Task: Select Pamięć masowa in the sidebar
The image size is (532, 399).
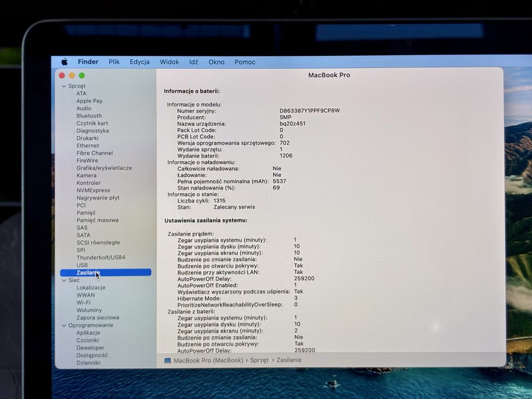Action: pyautogui.click(x=97, y=220)
